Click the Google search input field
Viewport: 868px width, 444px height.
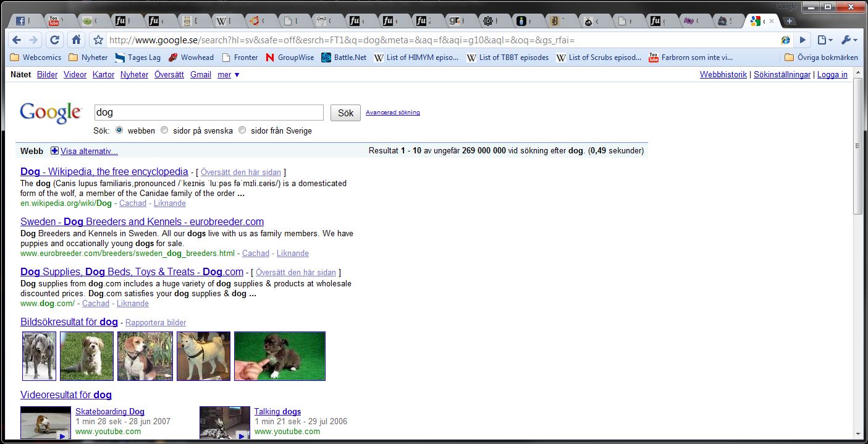tap(209, 113)
